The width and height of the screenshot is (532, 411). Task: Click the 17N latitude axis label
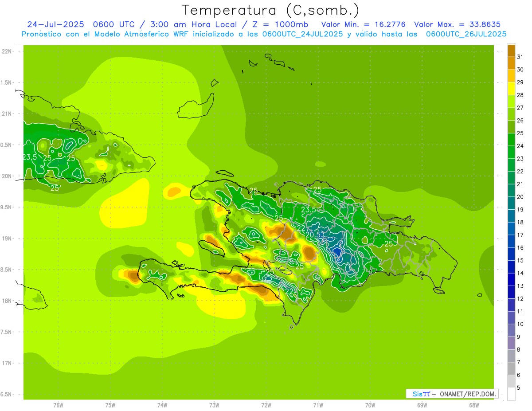[7, 363]
